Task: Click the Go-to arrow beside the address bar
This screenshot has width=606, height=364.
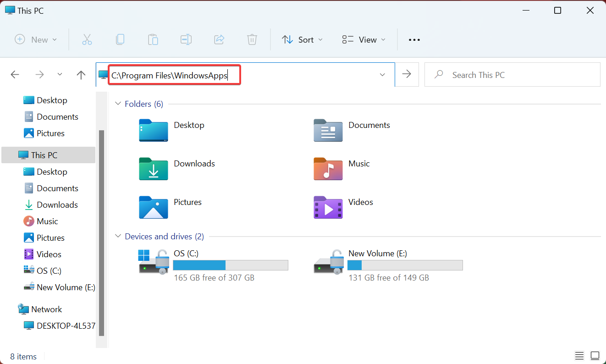Action: tap(407, 74)
